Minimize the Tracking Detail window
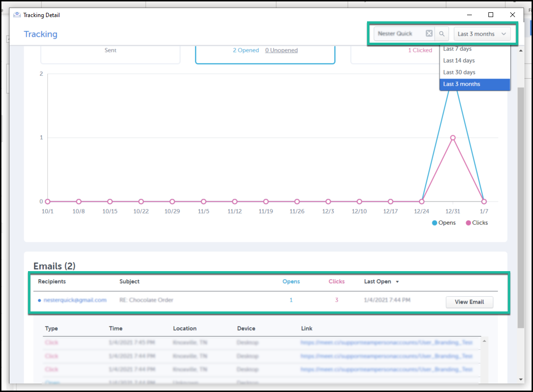Viewport: 533px width, 392px height. (469, 15)
